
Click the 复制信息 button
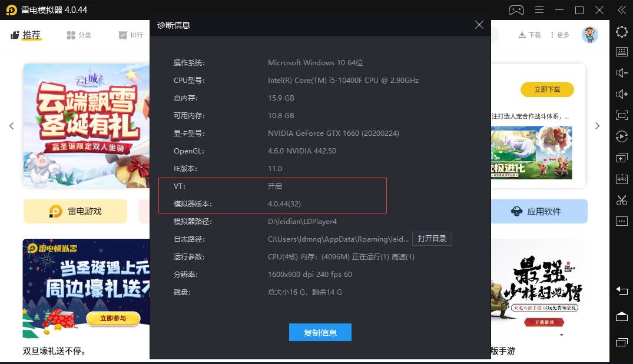click(x=320, y=333)
